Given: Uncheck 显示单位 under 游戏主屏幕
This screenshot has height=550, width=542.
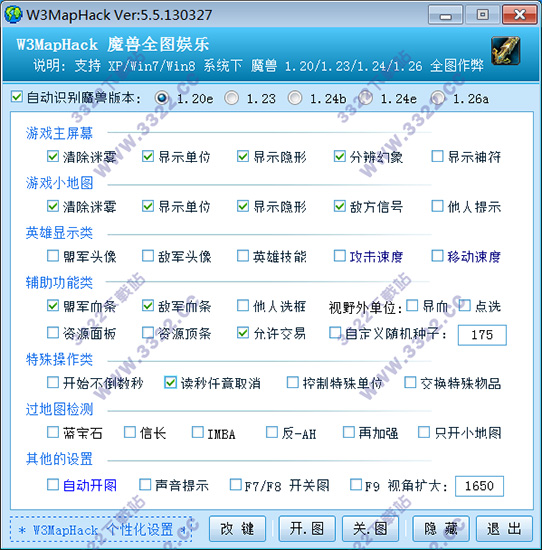Looking at the screenshot, I should (148, 156).
